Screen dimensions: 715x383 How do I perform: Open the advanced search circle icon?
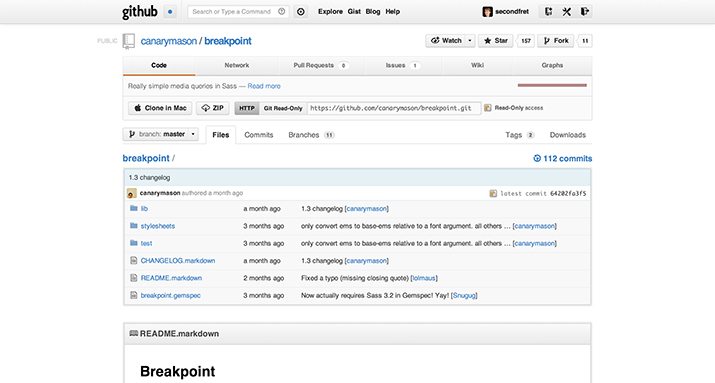(x=301, y=12)
